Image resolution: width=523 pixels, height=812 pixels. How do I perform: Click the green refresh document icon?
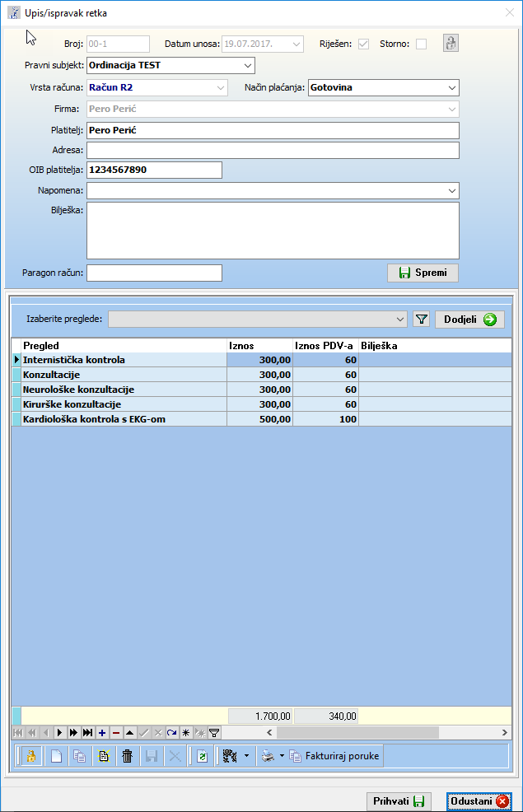click(203, 756)
